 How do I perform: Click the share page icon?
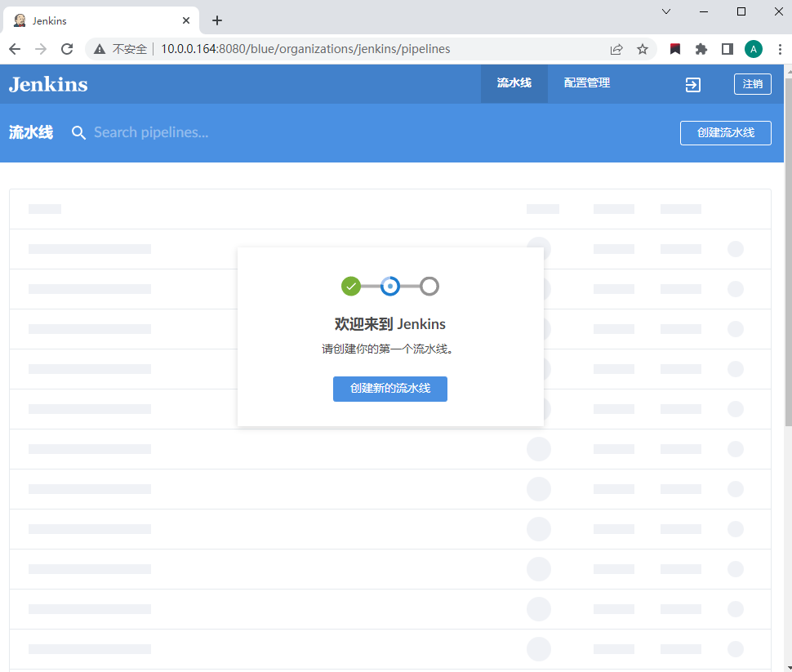616,49
